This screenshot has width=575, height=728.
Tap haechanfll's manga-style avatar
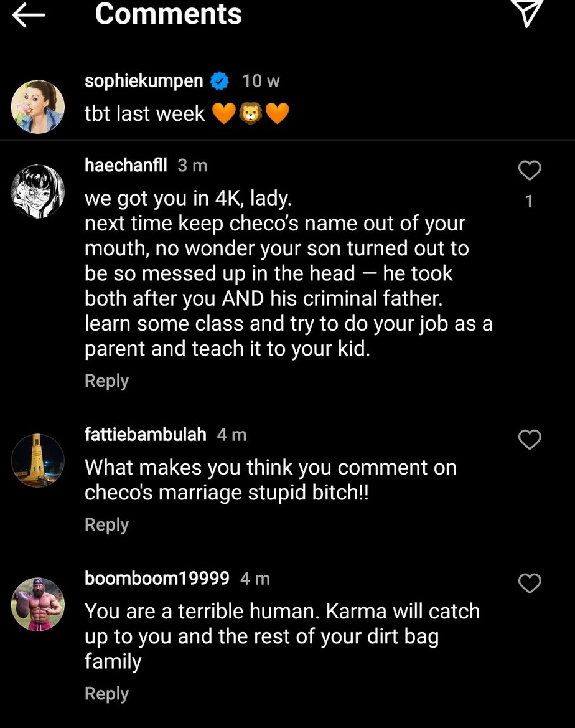38,191
